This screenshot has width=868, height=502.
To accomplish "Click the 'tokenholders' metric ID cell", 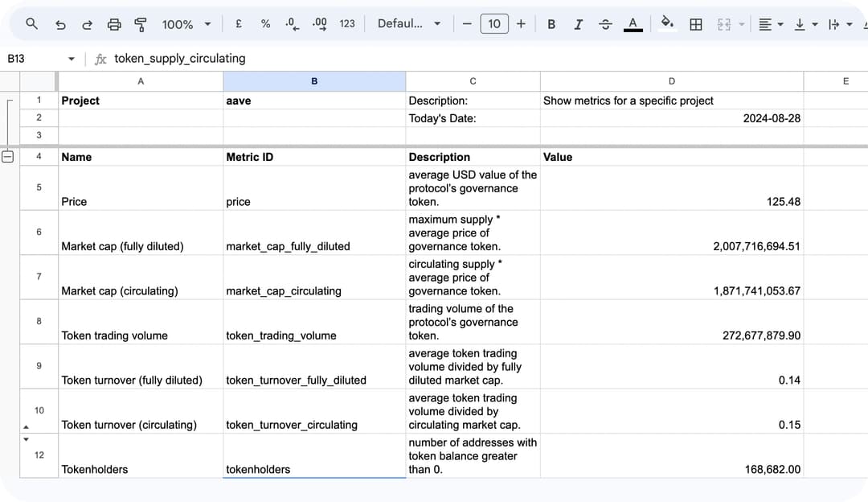I will 314,455.
